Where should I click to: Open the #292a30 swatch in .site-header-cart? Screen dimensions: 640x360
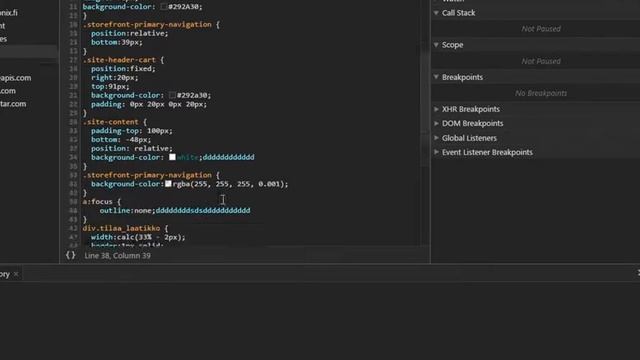[x=172, y=95]
